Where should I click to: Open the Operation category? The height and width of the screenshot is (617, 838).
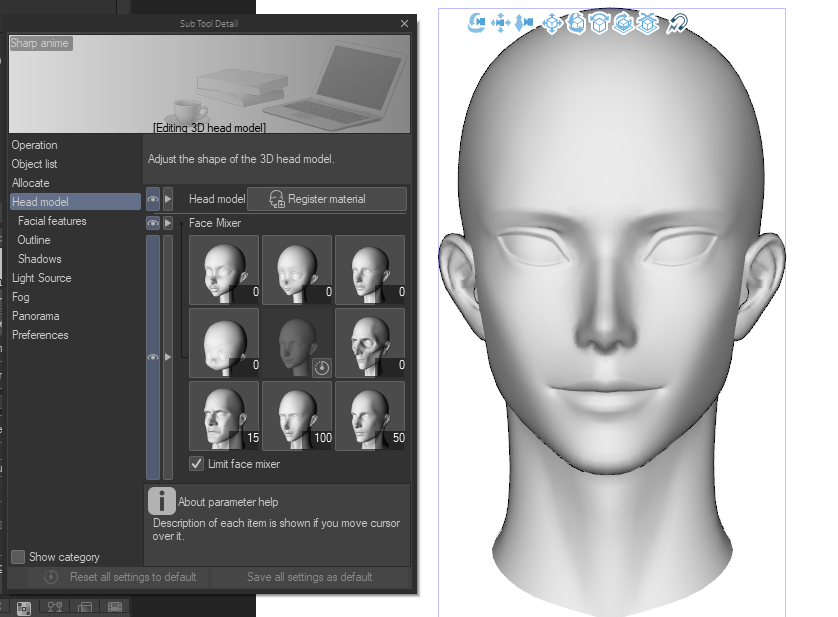[x=75, y=145]
